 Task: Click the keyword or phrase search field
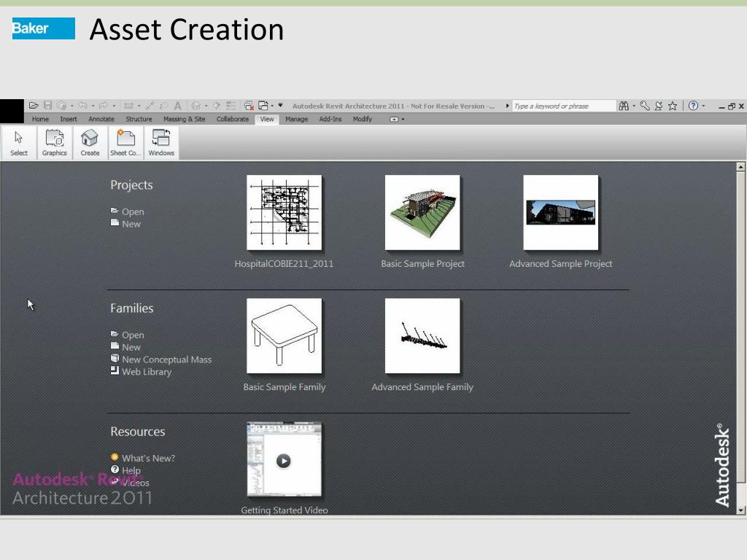pyautogui.click(x=564, y=106)
